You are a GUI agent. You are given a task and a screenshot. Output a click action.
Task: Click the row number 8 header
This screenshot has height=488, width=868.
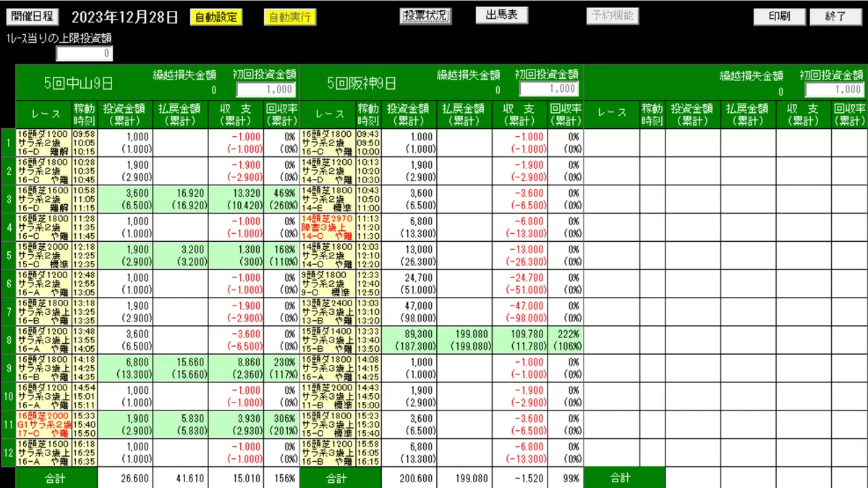[7, 339]
